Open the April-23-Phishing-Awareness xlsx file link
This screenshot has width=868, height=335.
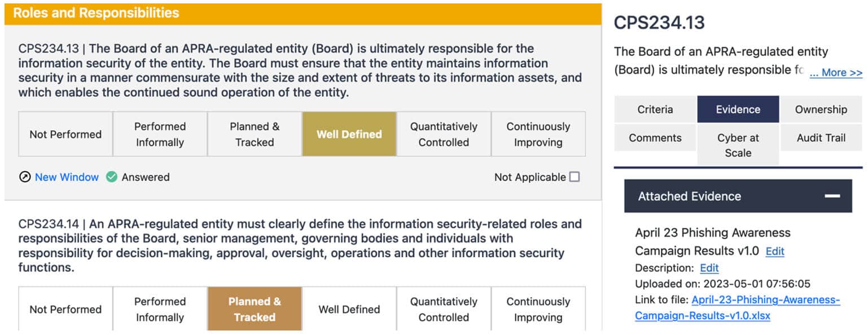coord(738,308)
